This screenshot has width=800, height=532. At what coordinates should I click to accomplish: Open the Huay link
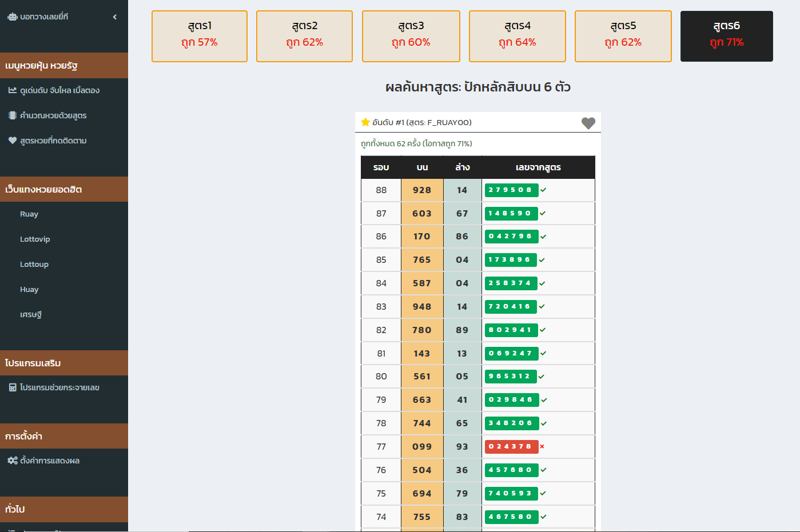29,290
